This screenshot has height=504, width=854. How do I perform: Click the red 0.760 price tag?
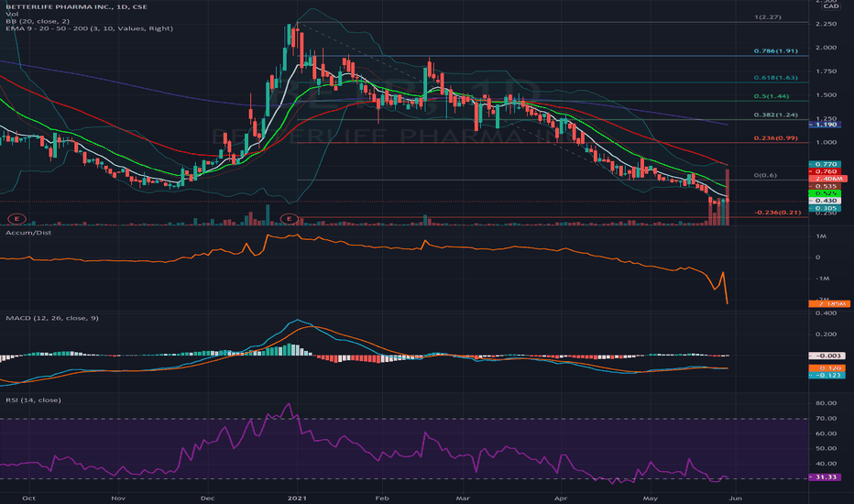point(825,171)
